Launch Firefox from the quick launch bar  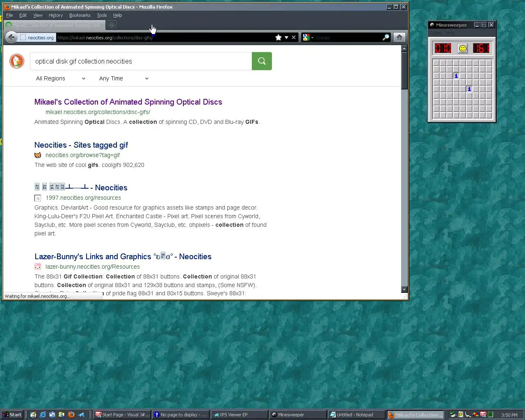71,415
